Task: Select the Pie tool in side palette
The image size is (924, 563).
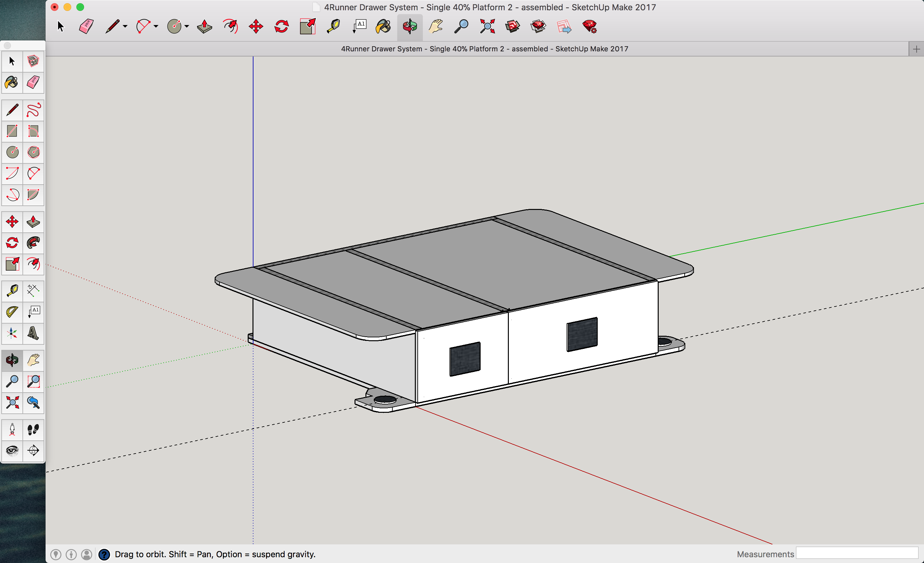Action: (x=33, y=195)
